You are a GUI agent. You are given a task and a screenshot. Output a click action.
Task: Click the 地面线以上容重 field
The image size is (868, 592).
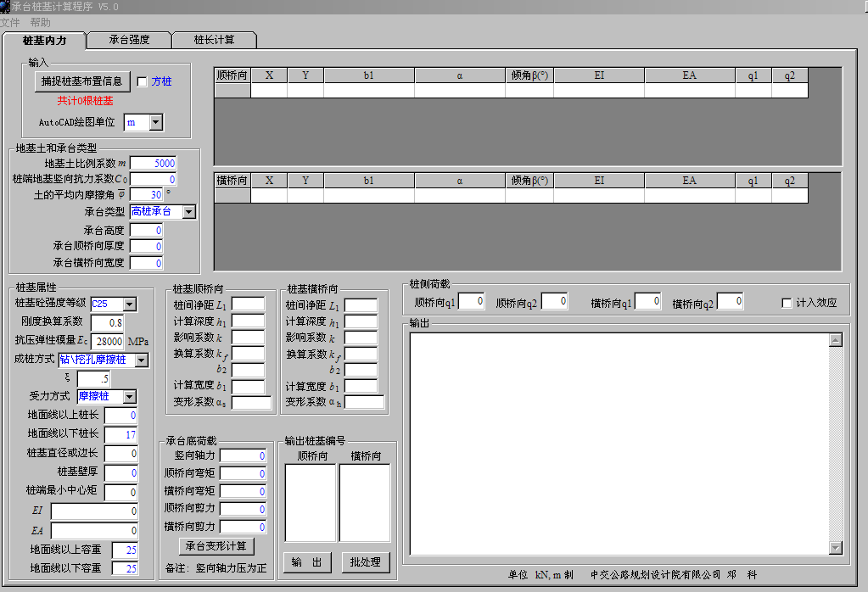[125, 550]
